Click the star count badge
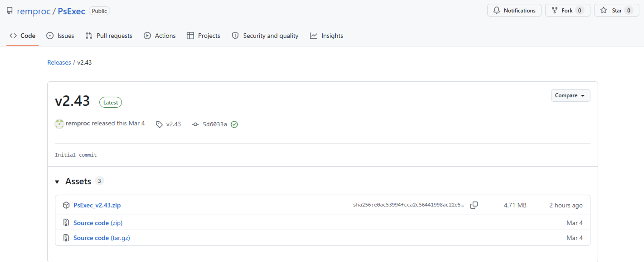The width and height of the screenshot is (644, 262). (x=629, y=10)
